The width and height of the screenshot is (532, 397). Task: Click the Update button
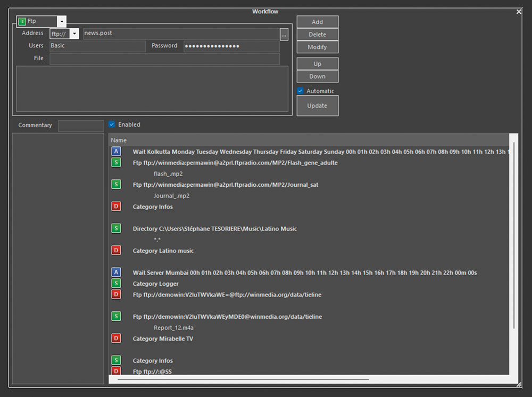point(317,105)
